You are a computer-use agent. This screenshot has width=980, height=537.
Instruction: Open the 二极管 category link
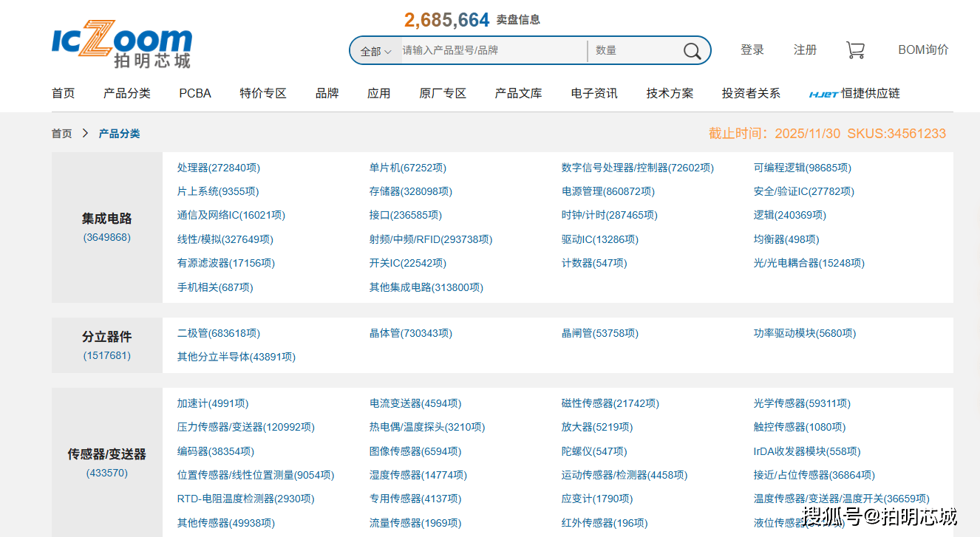coord(218,333)
